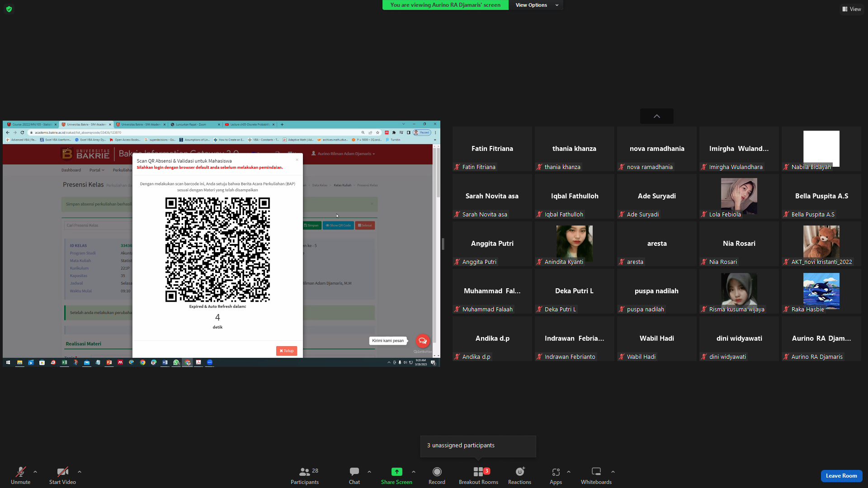Close the QR scan dialog with the X
This screenshot has width=868, height=488.
(x=297, y=160)
